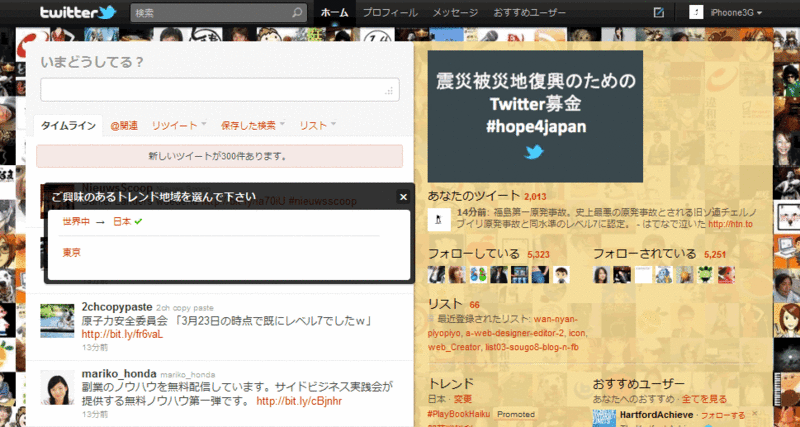Open the iPhone3G account dropdown
The image size is (800, 427).
tap(737, 13)
